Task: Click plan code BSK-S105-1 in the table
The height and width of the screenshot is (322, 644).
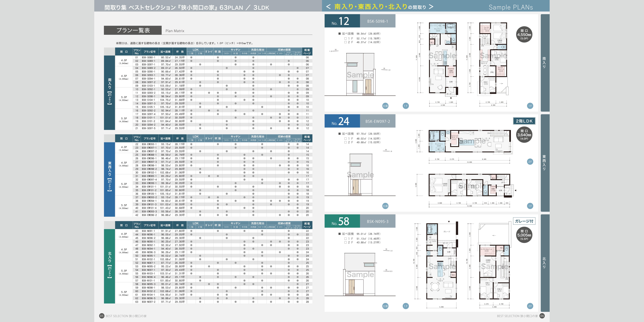Action: click(x=149, y=107)
